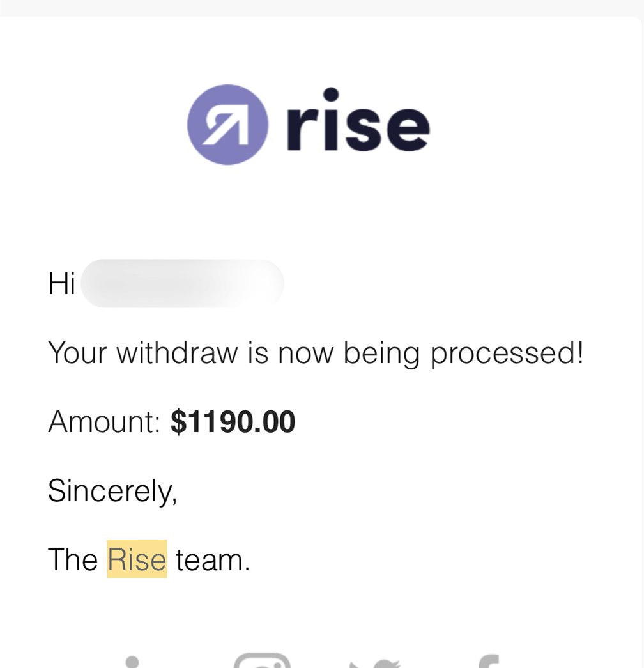The height and width of the screenshot is (668, 644).
Task: Click the purple arrow Rise logo icon
Action: [227, 125]
